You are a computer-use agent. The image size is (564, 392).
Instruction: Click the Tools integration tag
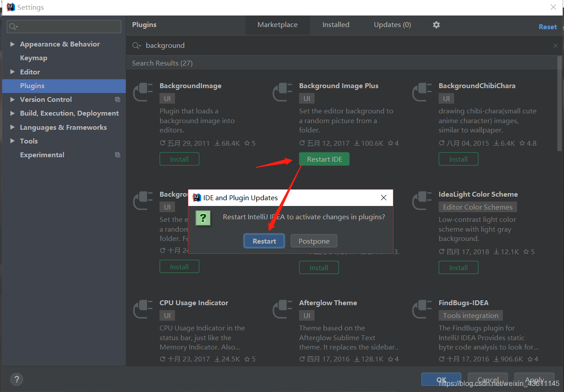[471, 315]
